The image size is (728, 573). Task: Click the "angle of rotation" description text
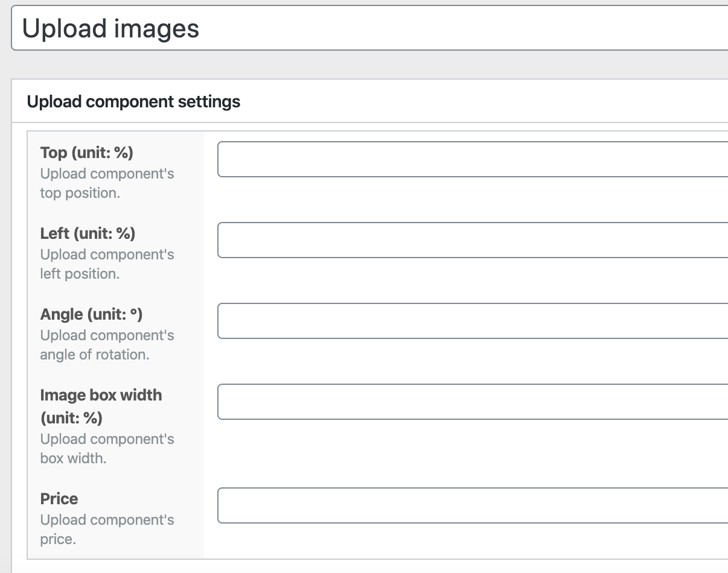pos(94,355)
